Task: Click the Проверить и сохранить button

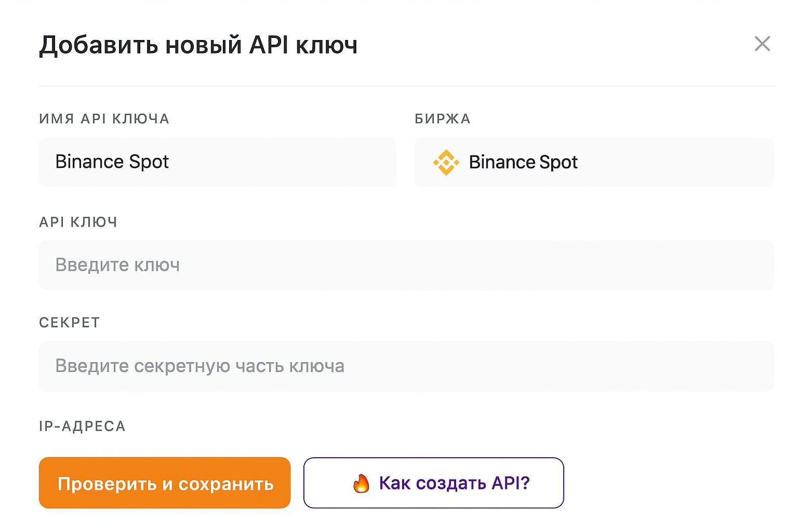Action: [165, 483]
